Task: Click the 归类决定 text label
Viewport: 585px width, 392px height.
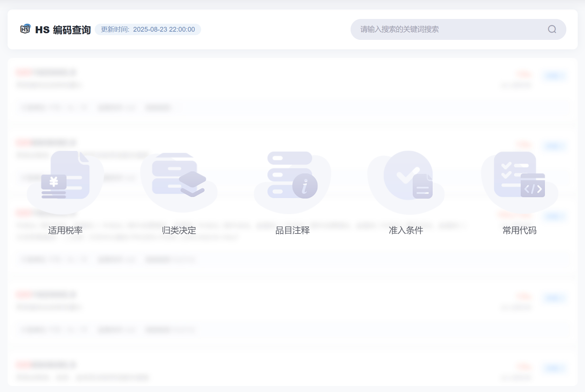Action: tap(179, 230)
